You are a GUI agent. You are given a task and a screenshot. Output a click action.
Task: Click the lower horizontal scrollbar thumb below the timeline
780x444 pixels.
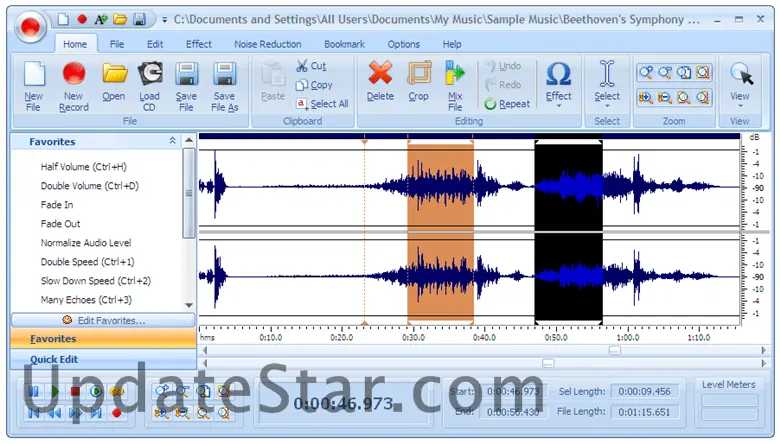(548, 363)
